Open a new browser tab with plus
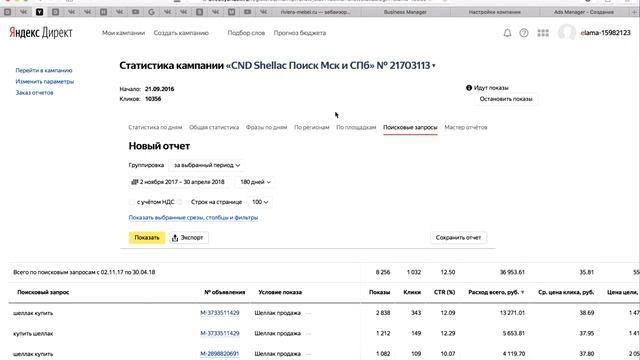Screen dimensions: 640x360 [635, 12]
